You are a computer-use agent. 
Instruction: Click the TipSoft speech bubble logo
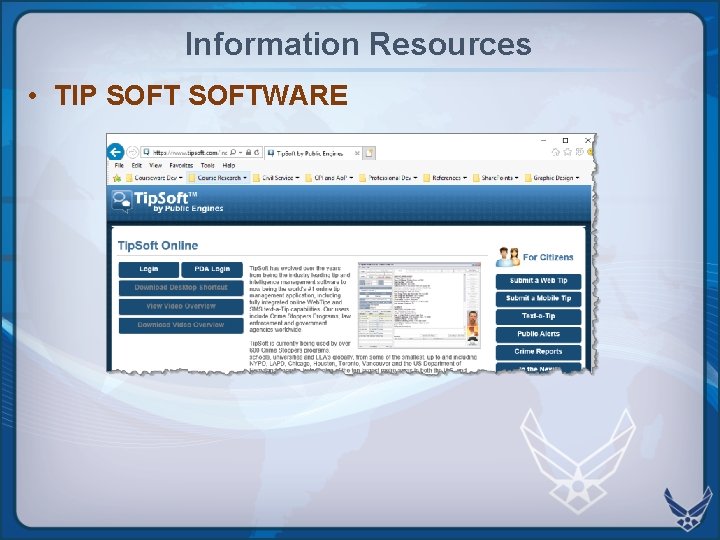pos(122,202)
